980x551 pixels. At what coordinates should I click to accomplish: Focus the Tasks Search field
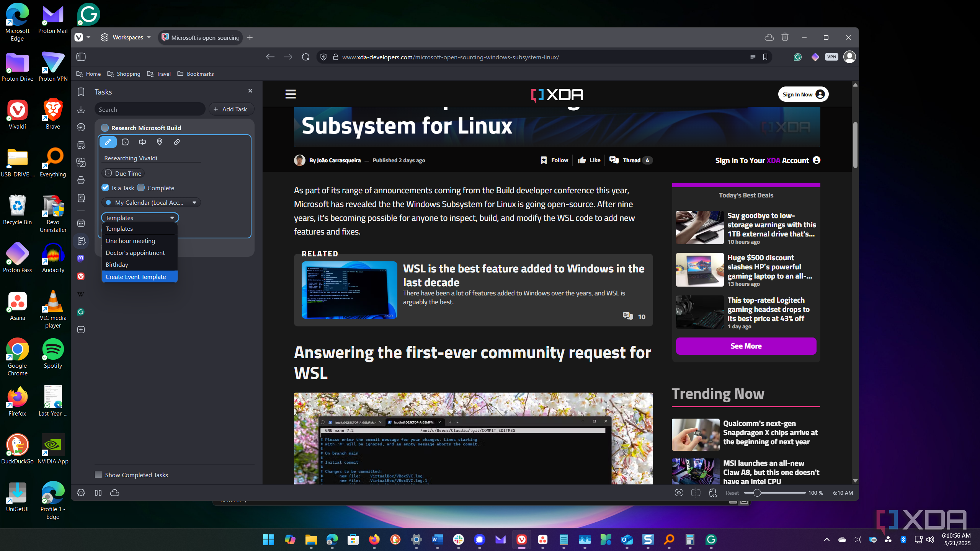pyautogui.click(x=150, y=109)
